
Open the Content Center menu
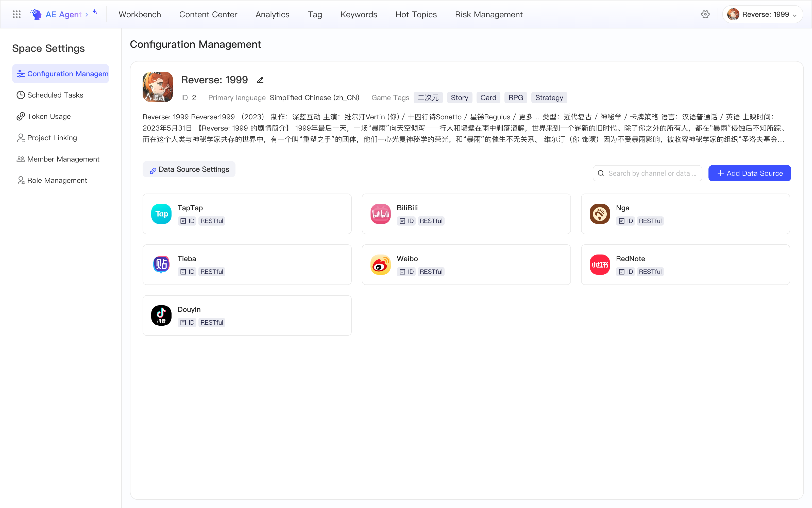(208, 14)
